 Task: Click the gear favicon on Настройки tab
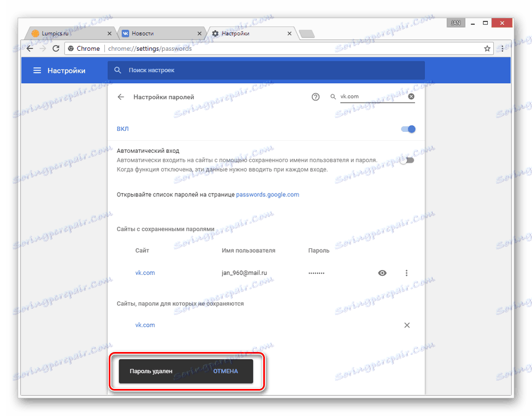[x=215, y=33]
